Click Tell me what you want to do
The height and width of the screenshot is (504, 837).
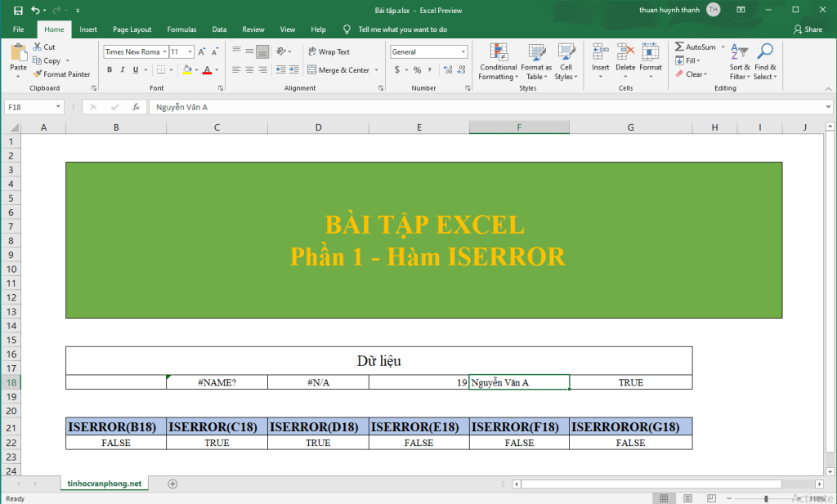click(402, 29)
